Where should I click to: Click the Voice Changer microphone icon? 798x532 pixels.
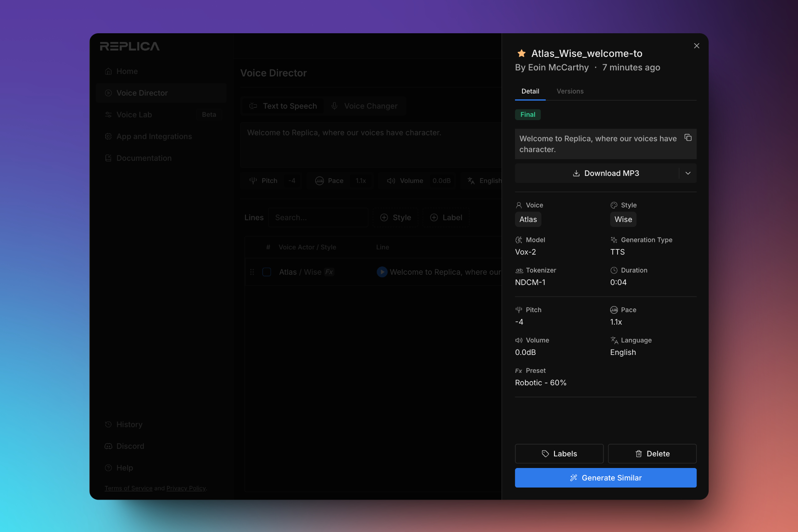tap(334, 106)
